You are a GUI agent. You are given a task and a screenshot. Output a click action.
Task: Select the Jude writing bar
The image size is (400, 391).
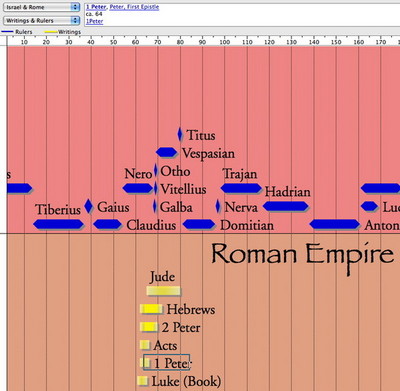(164, 291)
